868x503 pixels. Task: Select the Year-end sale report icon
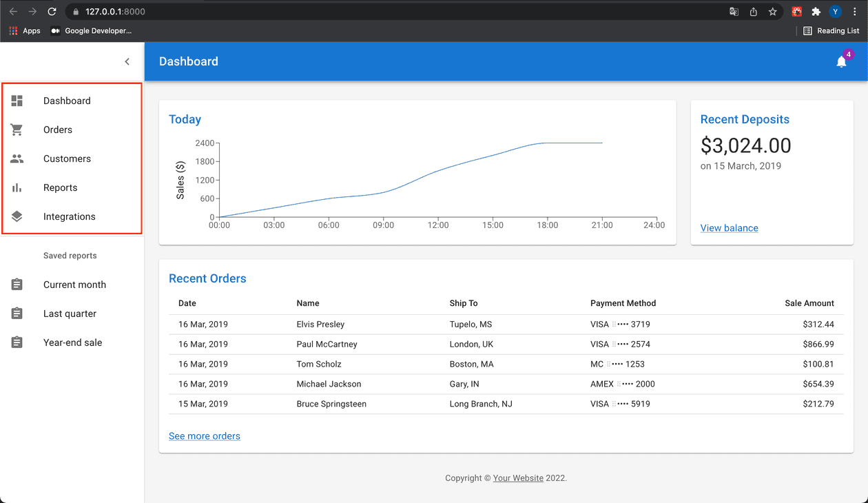(17, 342)
